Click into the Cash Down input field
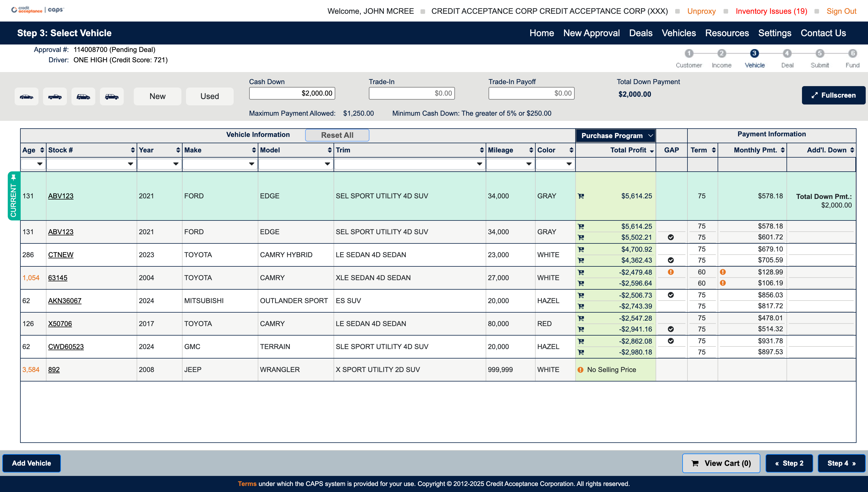The image size is (868, 492). pos(292,93)
